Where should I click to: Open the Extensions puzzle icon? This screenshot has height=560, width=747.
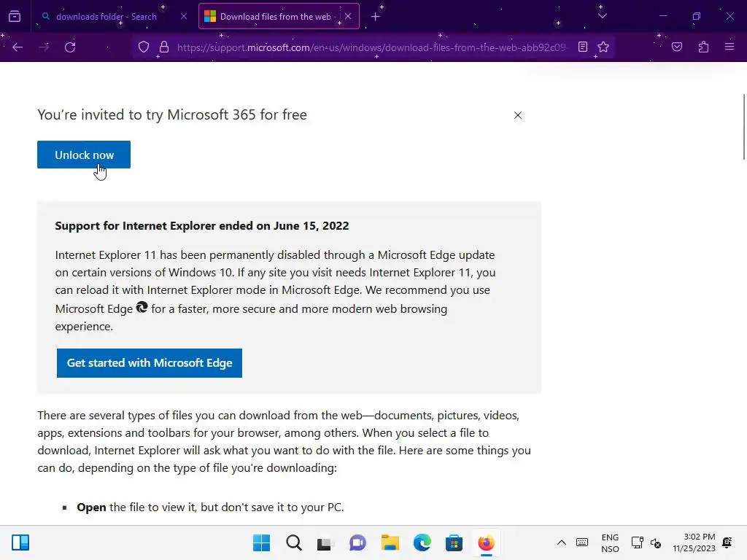pos(704,47)
